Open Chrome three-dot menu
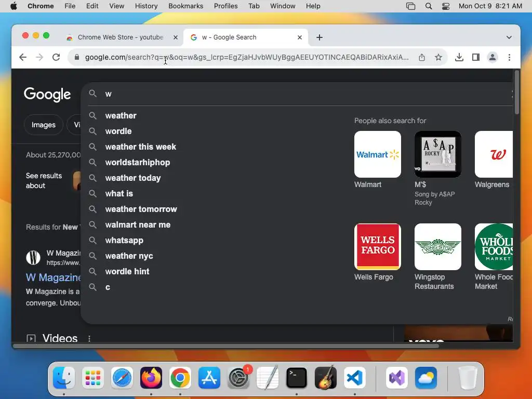Screen dimensions: 532x399 (509, 57)
